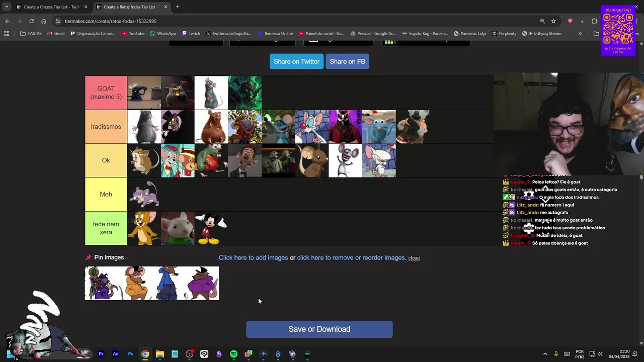This screenshot has height=362, width=644.
Task: Select Remy the rat in GOAT tier
Action: coord(211,93)
